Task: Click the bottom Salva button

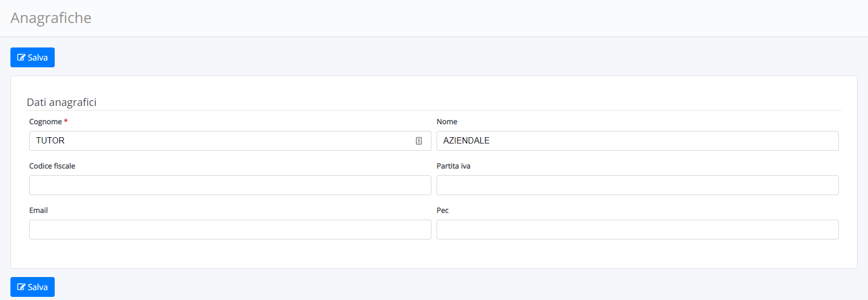Action: [x=32, y=287]
